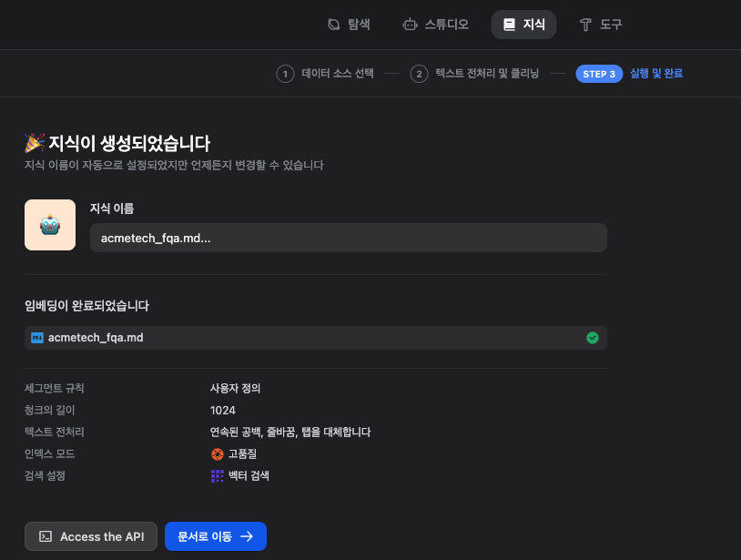Click the 인덱스 모드 label

pyautogui.click(x=50, y=454)
